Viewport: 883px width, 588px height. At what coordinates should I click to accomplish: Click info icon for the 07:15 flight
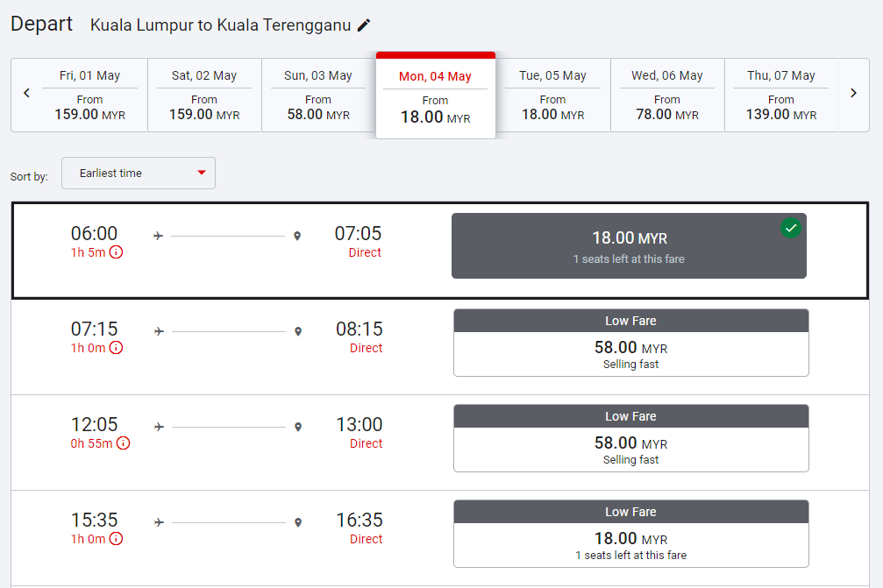[116, 348]
